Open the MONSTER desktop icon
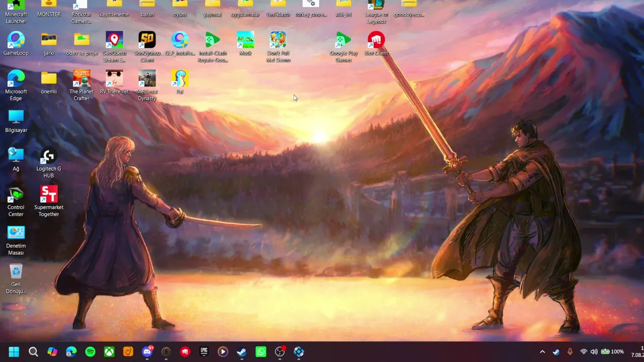This screenshot has height=362, width=644. point(49,9)
